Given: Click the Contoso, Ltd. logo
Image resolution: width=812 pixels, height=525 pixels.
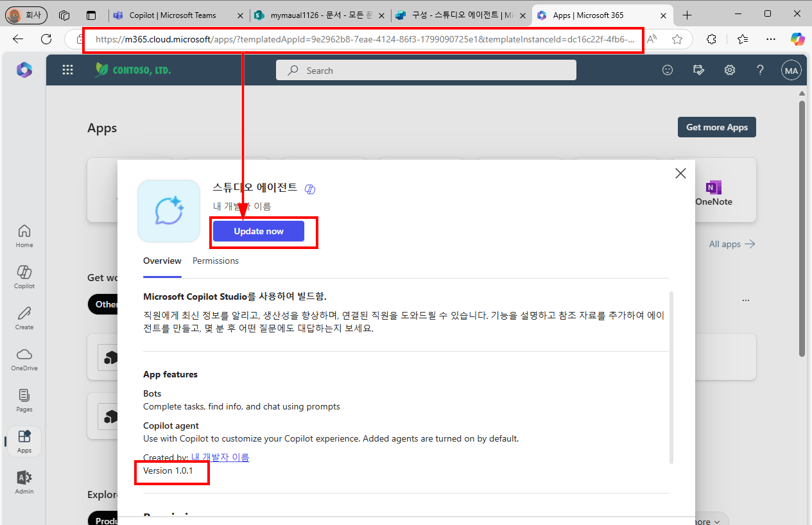Looking at the screenshot, I should (133, 70).
